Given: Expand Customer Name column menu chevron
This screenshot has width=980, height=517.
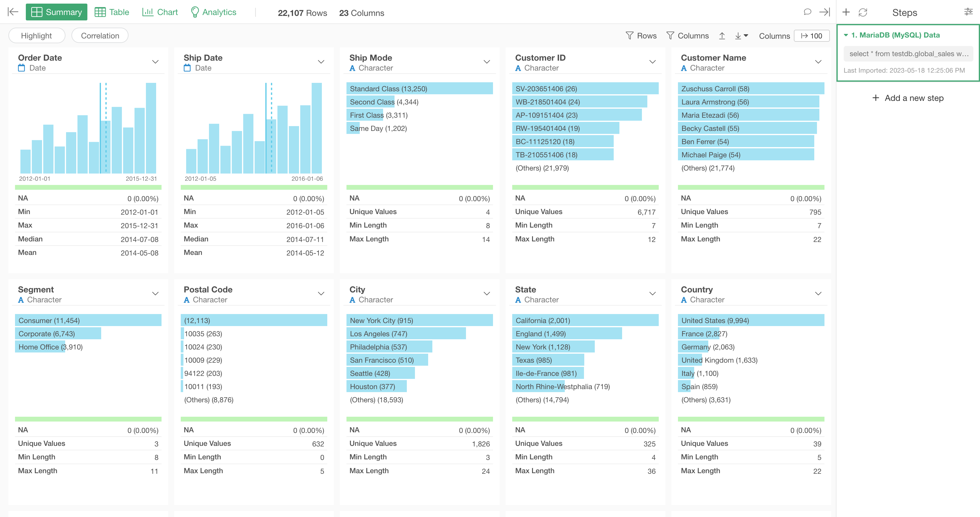Looking at the screenshot, I should (818, 62).
